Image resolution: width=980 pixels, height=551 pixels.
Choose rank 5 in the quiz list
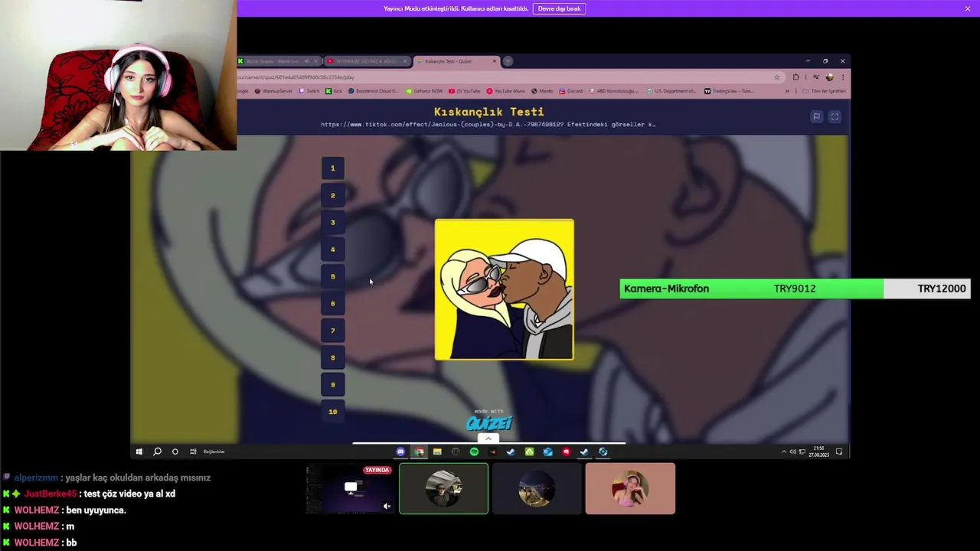pos(332,276)
